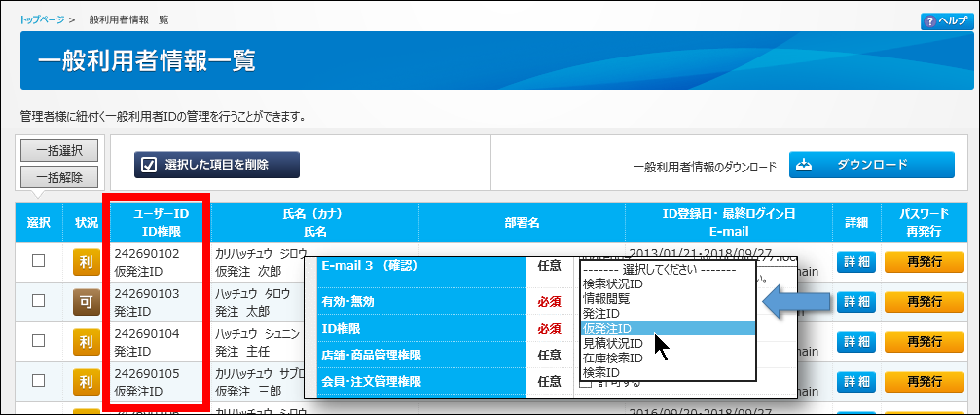Click checkmark icon in 選択した項目を削除 button
The height and width of the screenshot is (415, 980).
149,165
